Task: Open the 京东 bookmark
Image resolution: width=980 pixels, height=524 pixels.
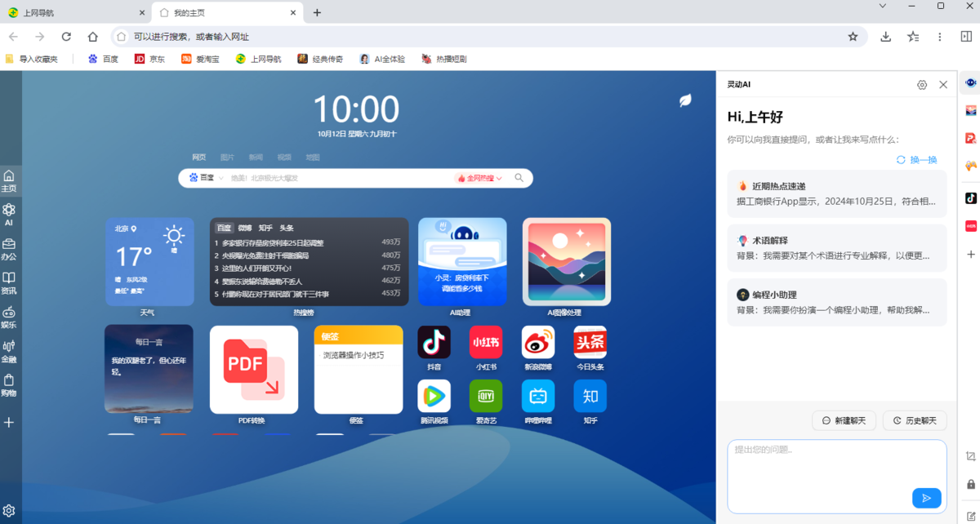Action: 149,59
